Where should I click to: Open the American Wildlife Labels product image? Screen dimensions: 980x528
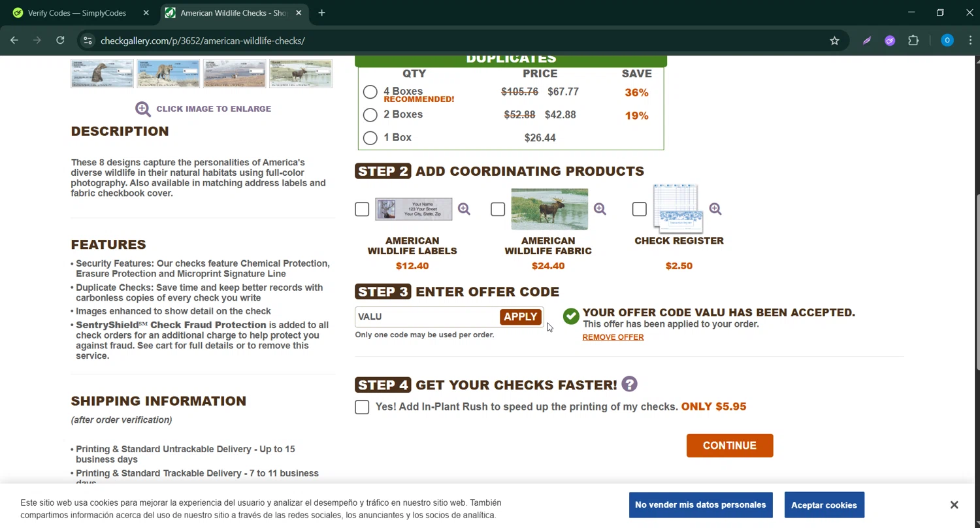[414, 209]
